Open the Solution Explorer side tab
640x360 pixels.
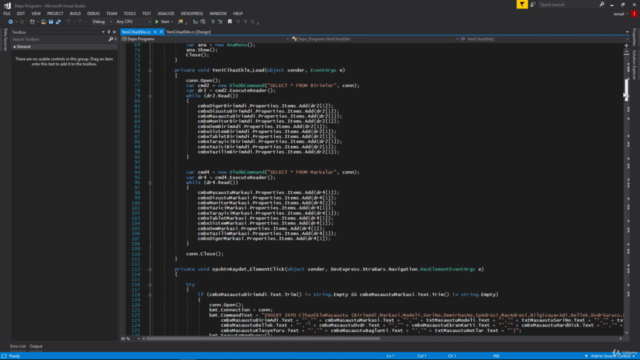coord(634,64)
